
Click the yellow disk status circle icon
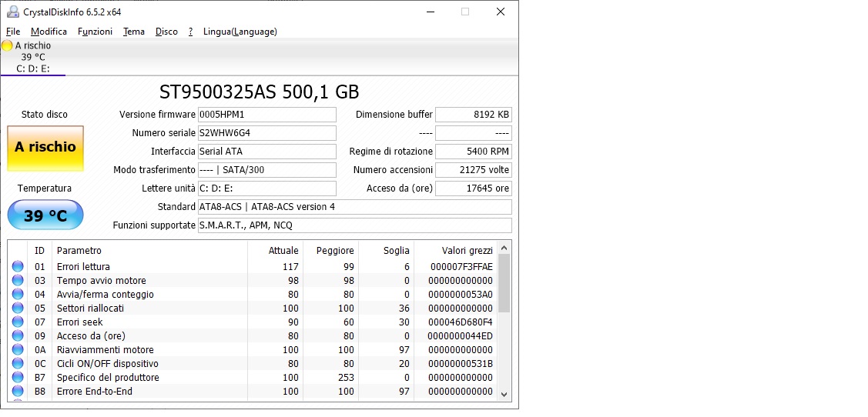(7, 46)
